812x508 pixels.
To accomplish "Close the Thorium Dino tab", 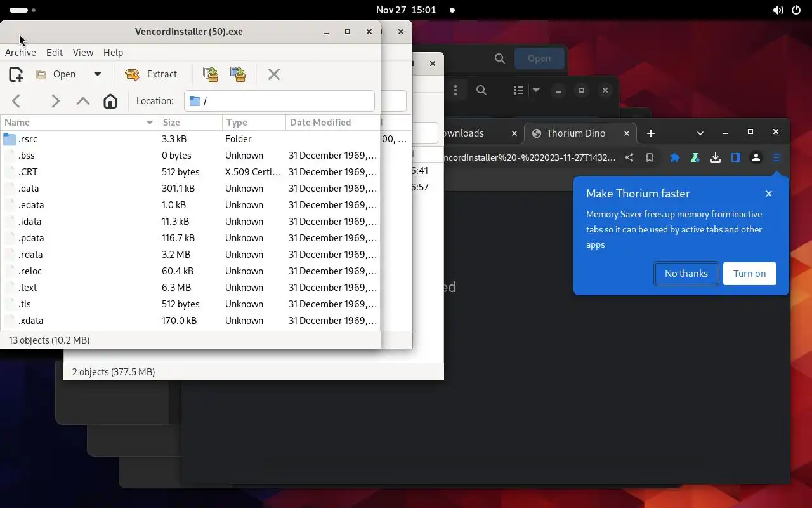I will (x=627, y=133).
